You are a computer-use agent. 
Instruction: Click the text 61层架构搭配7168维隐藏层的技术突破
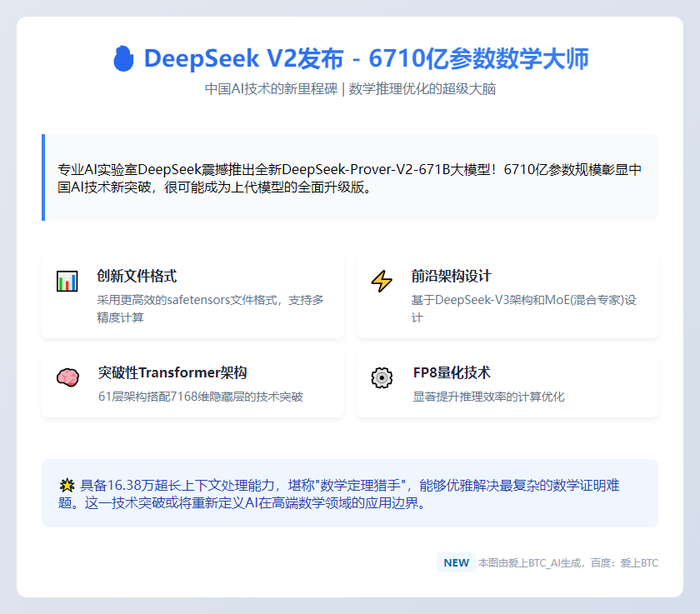coord(201,397)
